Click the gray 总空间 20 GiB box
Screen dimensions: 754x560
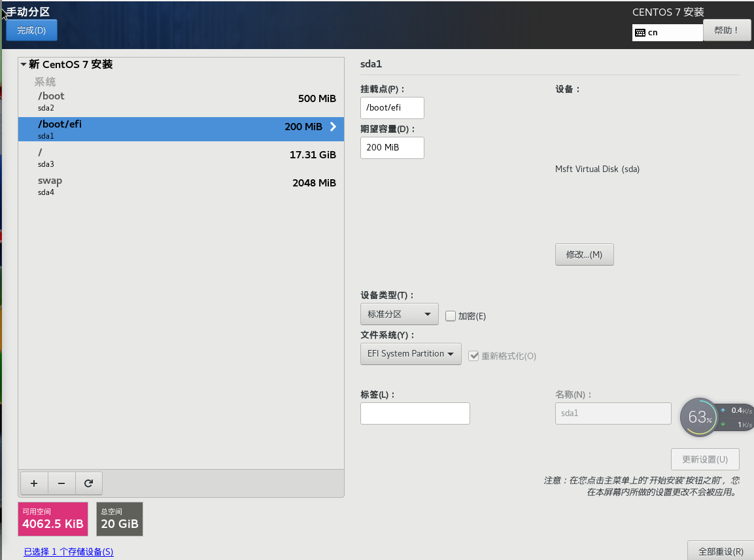[x=120, y=519]
